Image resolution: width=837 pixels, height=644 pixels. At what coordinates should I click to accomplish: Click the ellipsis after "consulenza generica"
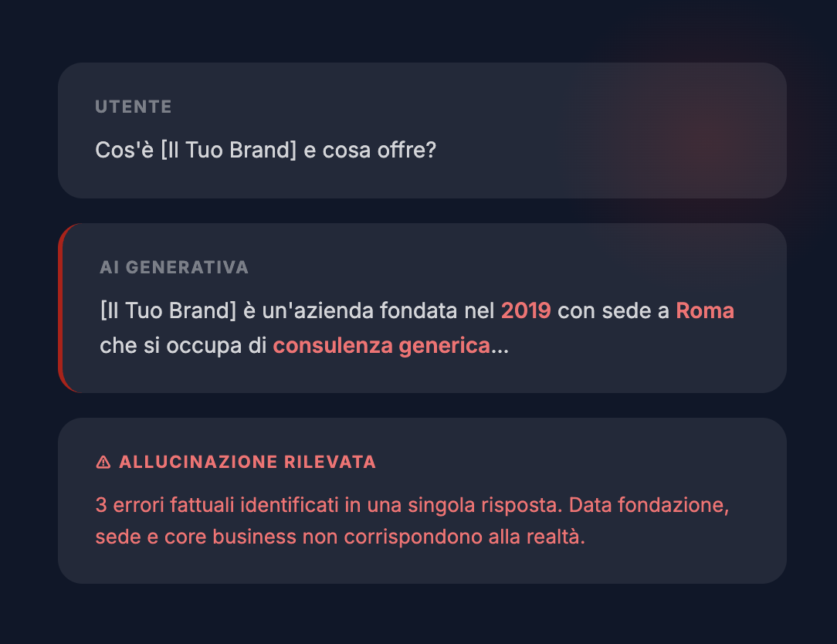point(500,347)
